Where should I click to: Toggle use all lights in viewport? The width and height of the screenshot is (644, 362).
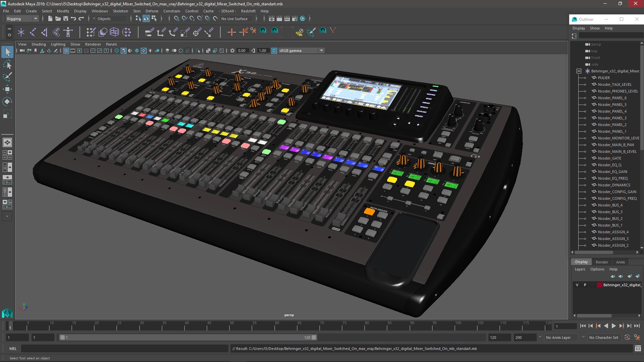(150, 51)
